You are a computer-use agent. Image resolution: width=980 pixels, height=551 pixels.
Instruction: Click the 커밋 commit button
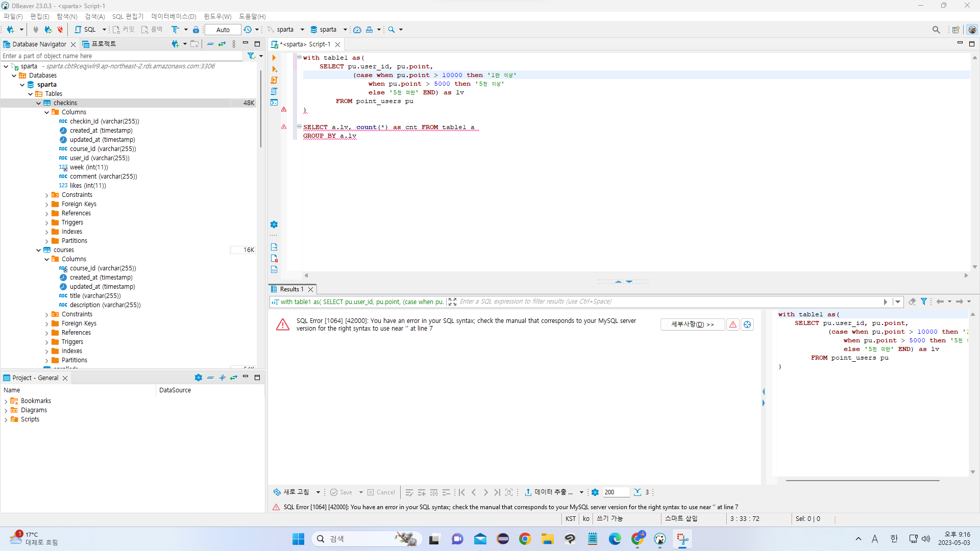(124, 30)
